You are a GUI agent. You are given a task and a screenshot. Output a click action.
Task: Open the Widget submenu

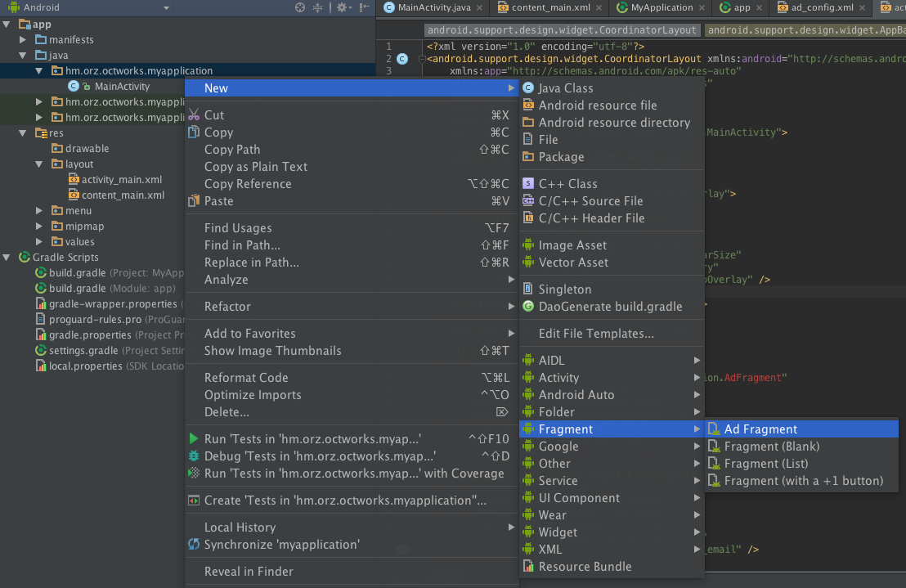tap(612, 532)
